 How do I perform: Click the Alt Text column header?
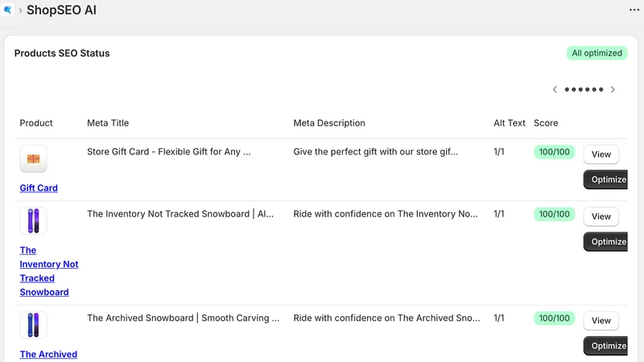510,123
